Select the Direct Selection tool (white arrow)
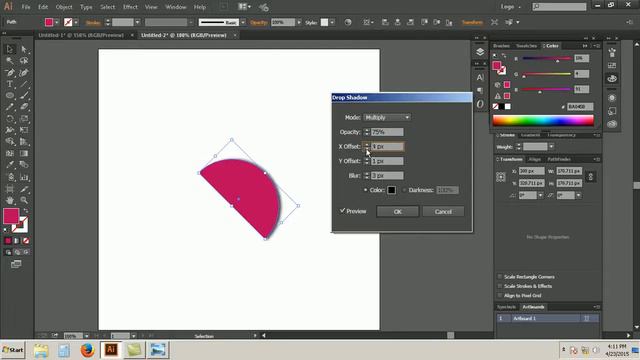 tap(24, 49)
